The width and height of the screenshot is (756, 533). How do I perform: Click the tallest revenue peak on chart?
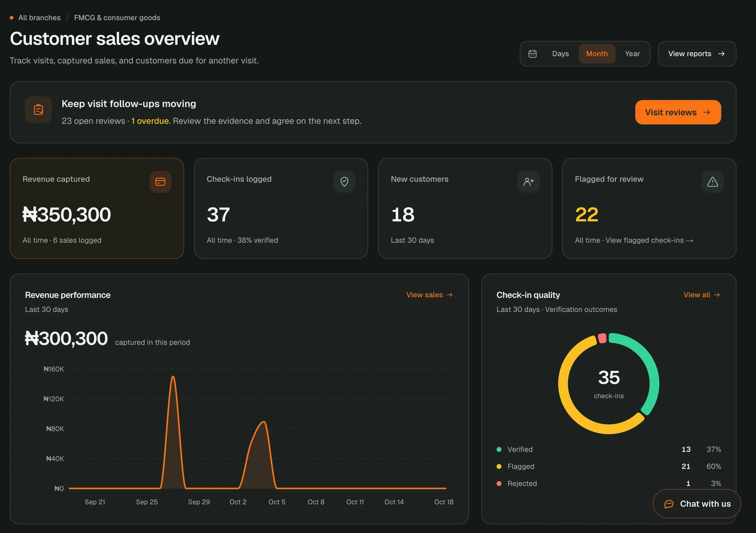point(173,377)
